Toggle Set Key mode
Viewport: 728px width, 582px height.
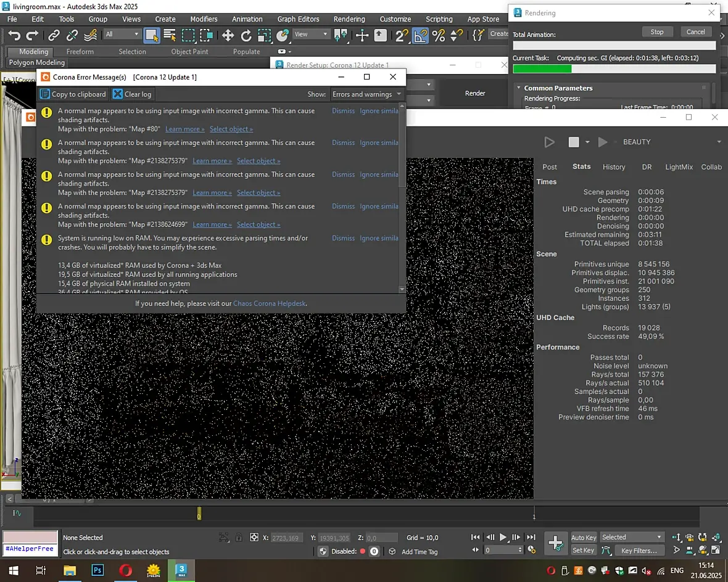click(583, 550)
